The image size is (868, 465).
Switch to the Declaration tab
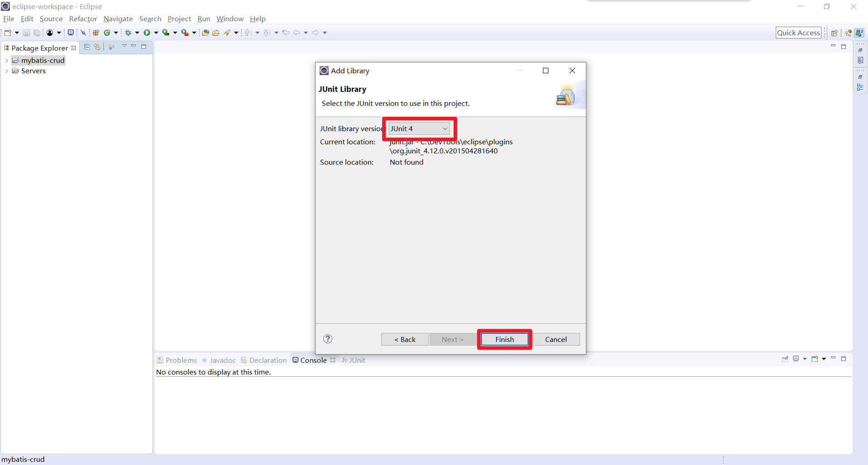(x=264, y=360)
